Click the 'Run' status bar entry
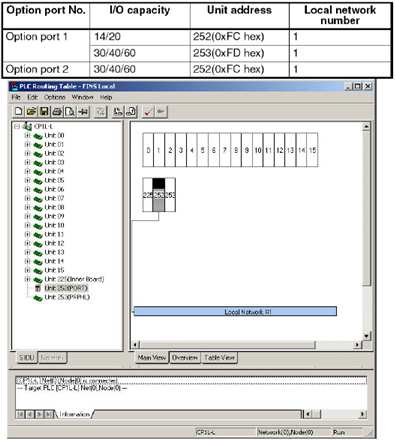396x441 pixels. click(339, 432)
